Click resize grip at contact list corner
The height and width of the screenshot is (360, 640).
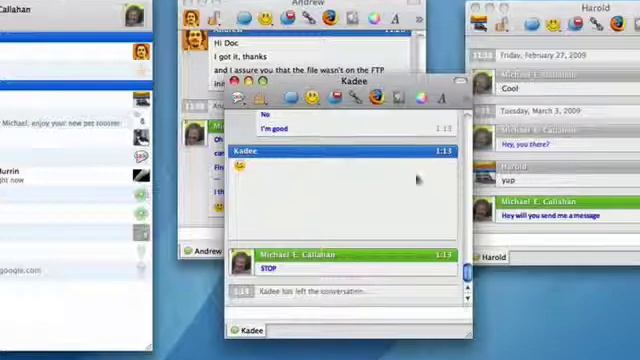pos(149,347)
